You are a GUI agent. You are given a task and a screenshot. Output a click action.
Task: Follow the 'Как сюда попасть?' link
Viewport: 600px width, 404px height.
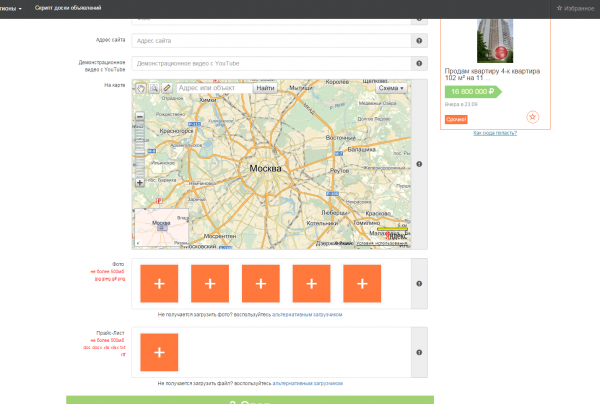pyautogui.click(x=495, y=132)
